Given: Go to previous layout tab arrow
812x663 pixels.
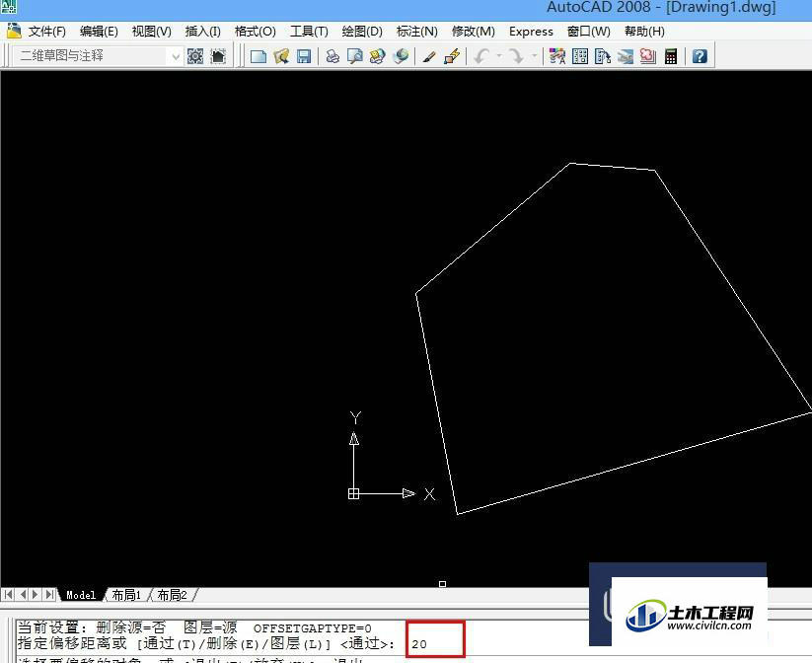Looking at the screenshot, I should coord(23,595).
